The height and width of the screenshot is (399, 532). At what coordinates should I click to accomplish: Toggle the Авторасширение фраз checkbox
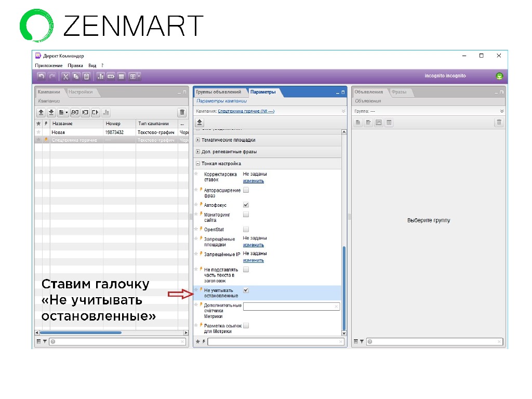coord(246,190)
